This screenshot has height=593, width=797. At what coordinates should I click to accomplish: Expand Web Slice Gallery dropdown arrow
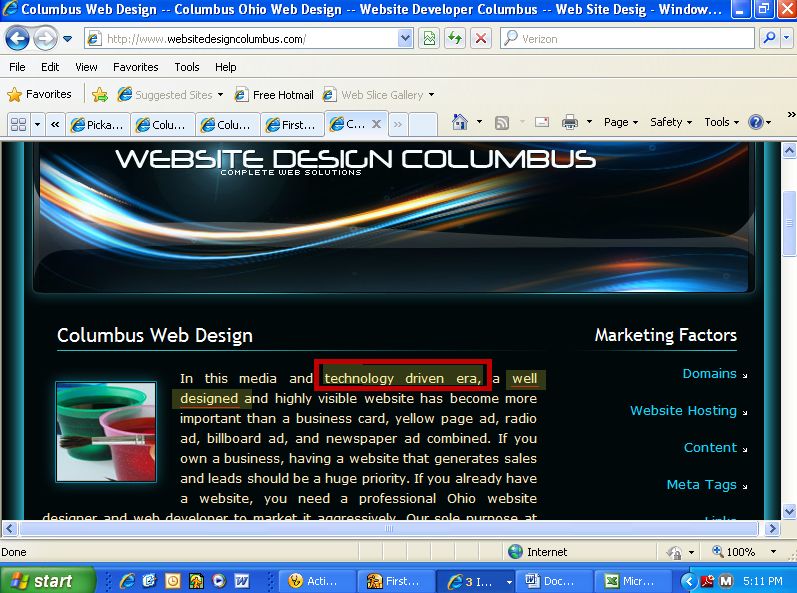pos(432,95)
